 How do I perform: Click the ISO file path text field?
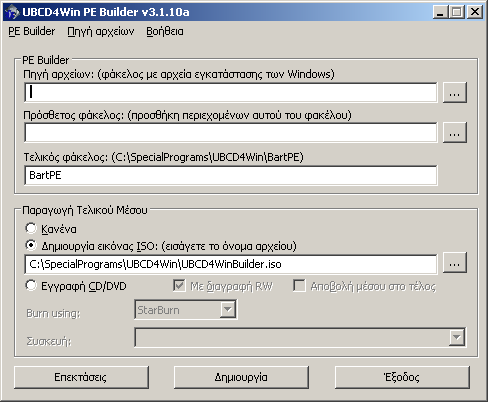[x=231, y=264]
